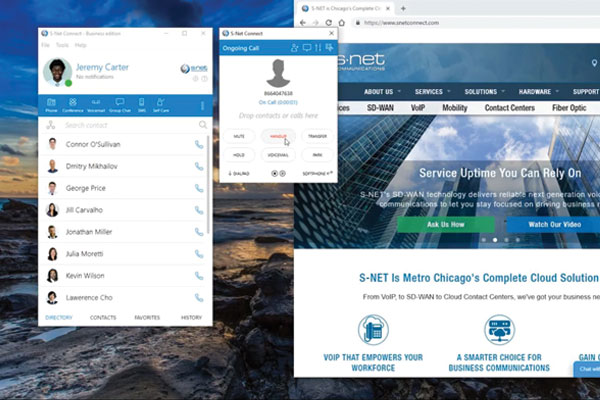Click the HANGUP button
Image resolution: width=600 pixels, height=400 pixels.
point(278,136)
